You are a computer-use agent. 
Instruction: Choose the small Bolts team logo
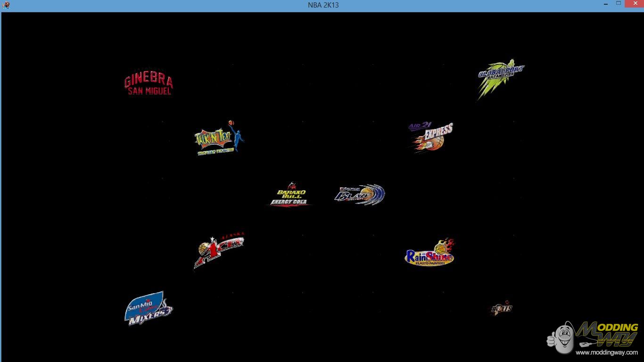pos(501,308)
